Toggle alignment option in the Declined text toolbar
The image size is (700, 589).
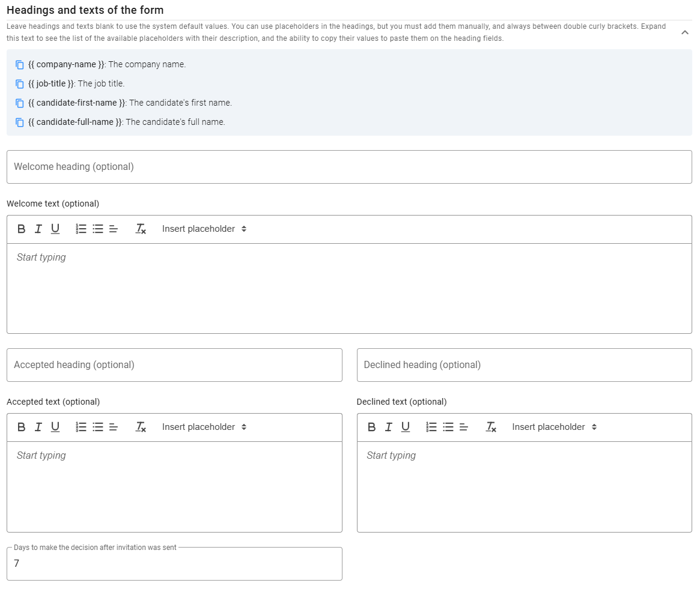[463, 427]
